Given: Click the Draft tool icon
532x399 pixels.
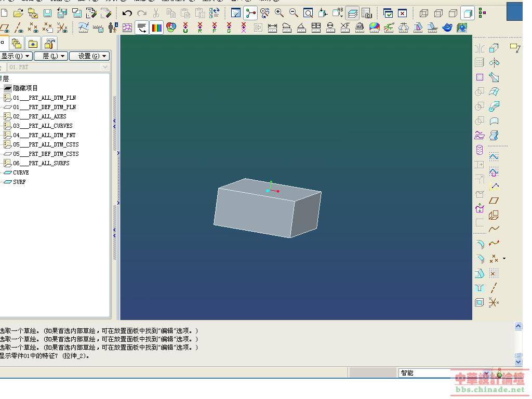Looking at the screenshot, I should click(x=480, y=273).
